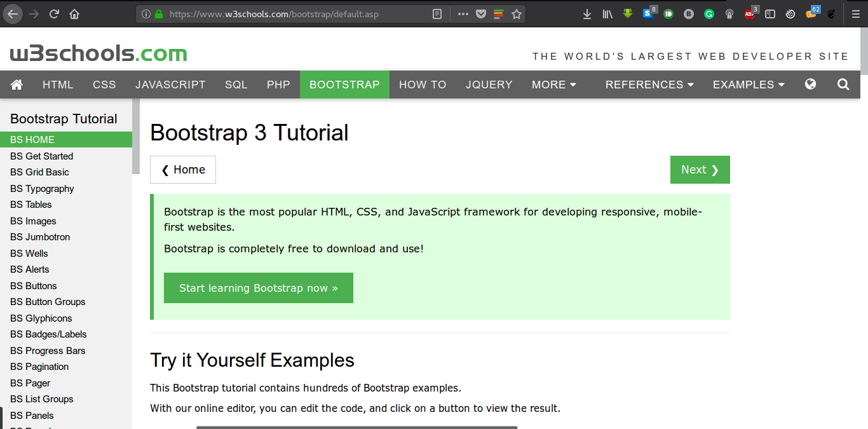
Task: Open the Library icon in the toolbar
Action: coord(607,13)
